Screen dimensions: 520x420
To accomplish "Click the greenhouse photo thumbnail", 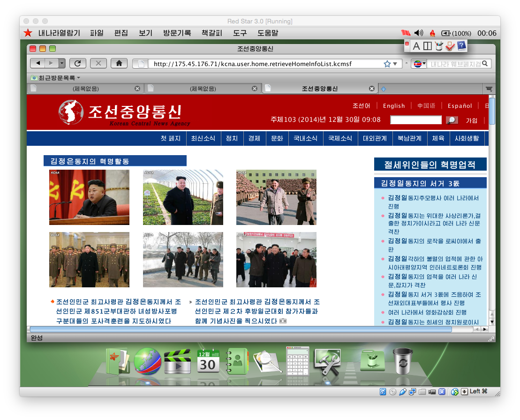I will (x=183, y=197).
